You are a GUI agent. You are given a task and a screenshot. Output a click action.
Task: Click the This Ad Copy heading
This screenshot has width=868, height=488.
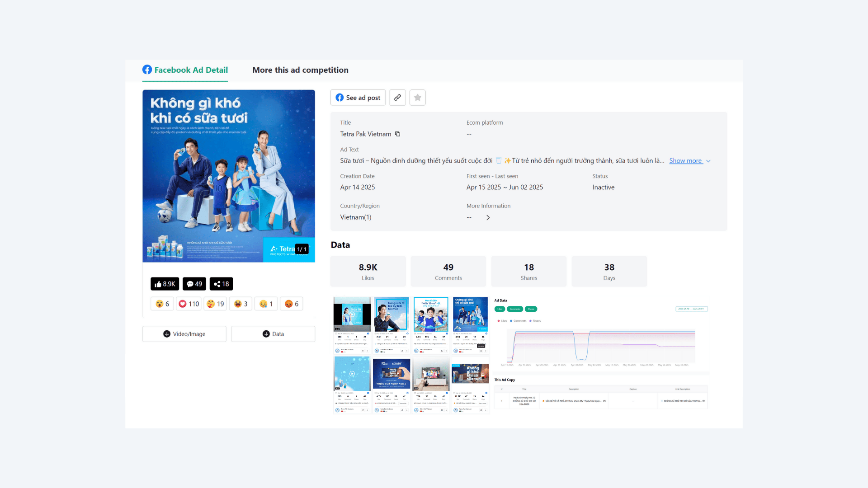click(505, 380)
